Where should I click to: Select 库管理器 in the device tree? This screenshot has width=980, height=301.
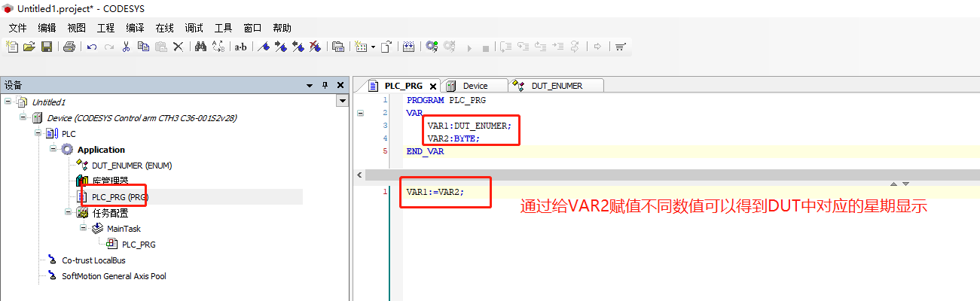[110, 181]
